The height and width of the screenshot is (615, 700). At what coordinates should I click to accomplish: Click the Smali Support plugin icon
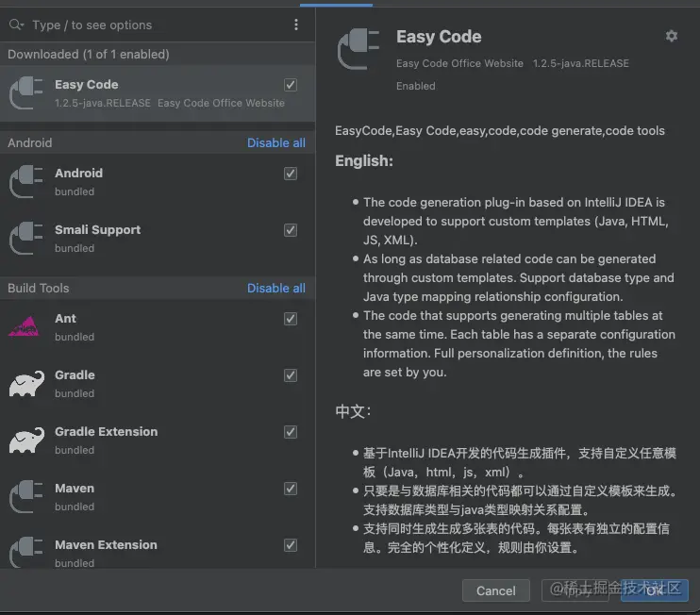26,239
